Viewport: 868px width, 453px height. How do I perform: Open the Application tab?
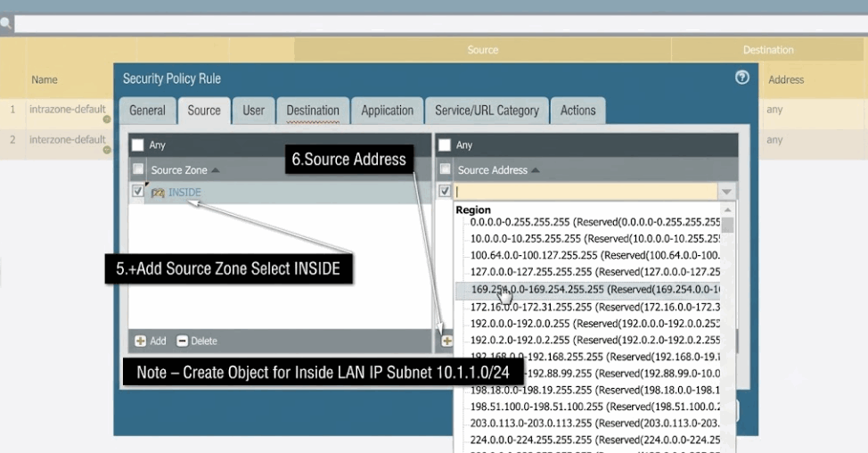tap(388, 111)
